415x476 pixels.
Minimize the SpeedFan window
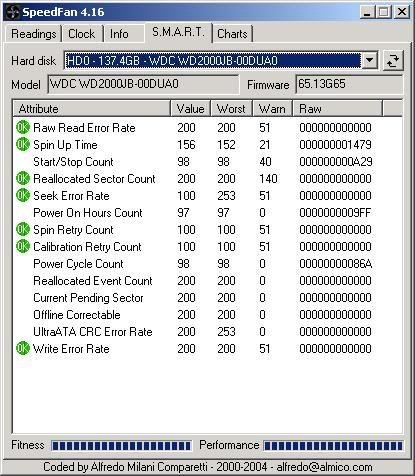pyautogui.click(x=367, y=12)
